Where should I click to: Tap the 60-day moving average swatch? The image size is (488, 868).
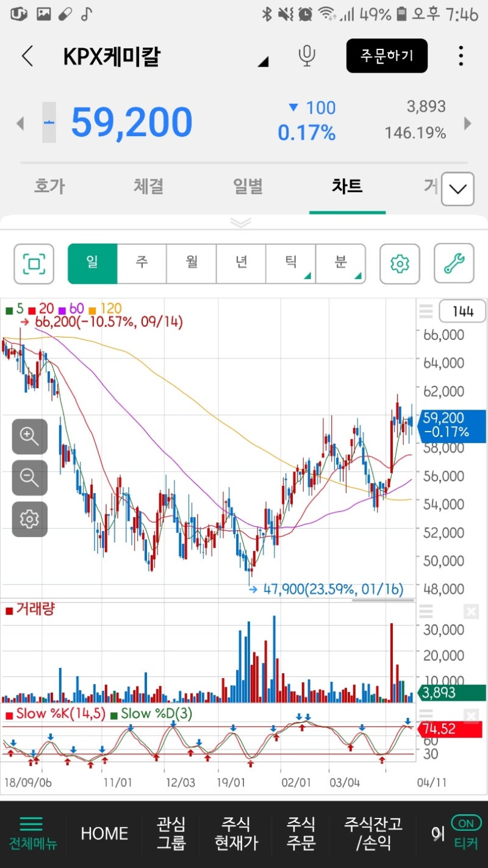[x=62, y=309]
